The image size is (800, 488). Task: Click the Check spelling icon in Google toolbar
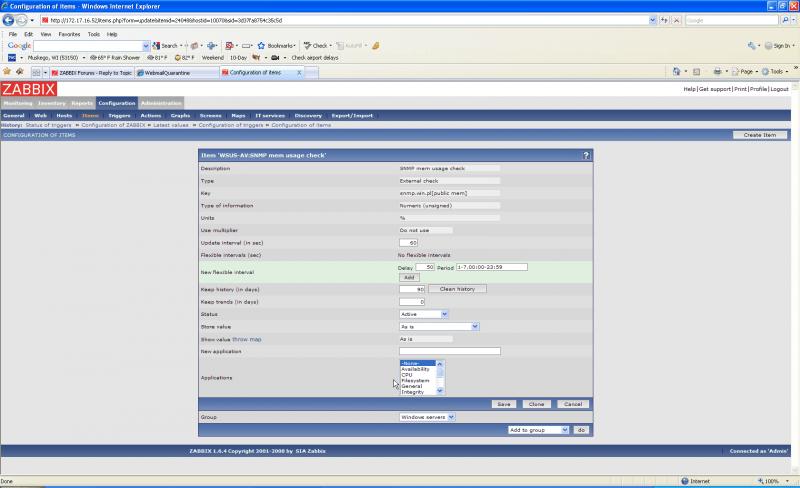click(x=308, y=46)
